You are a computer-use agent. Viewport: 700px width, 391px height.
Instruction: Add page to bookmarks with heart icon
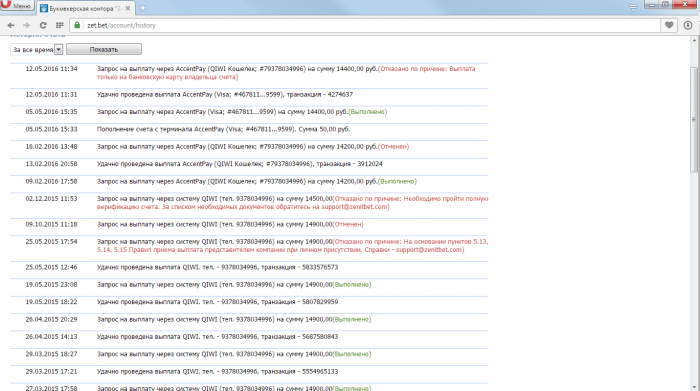[669, 25]
